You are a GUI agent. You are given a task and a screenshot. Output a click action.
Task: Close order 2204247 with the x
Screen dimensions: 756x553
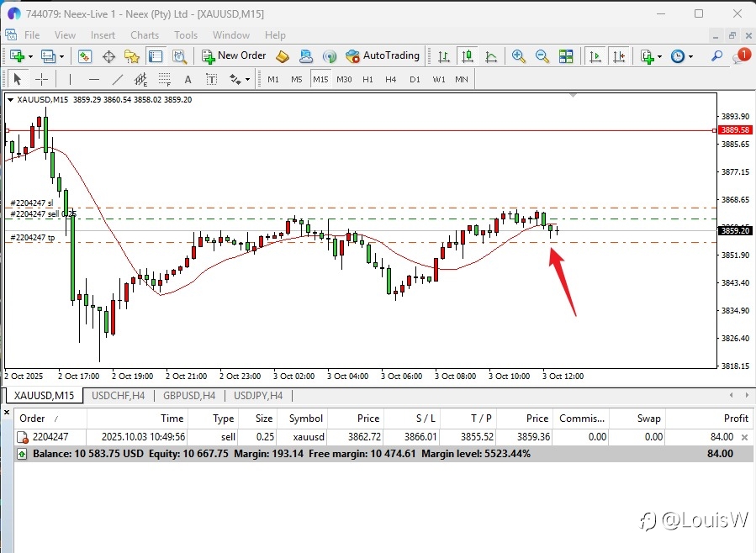[743, 438]
